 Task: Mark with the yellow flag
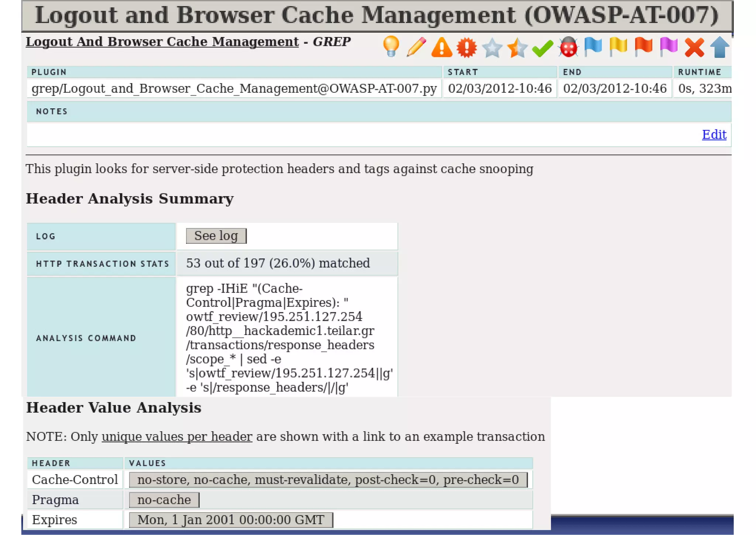618,47
